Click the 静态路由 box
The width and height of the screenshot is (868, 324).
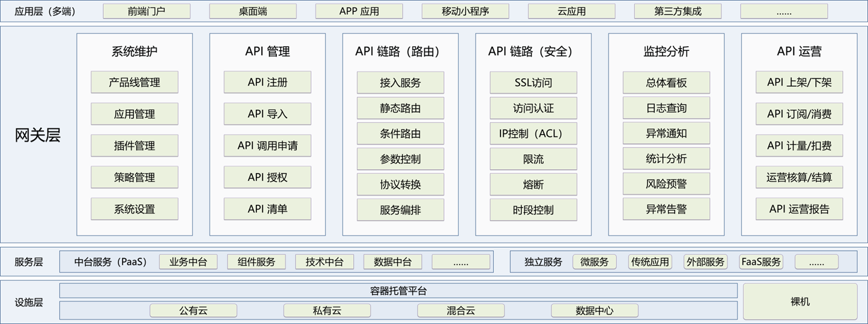coord(400,109)
